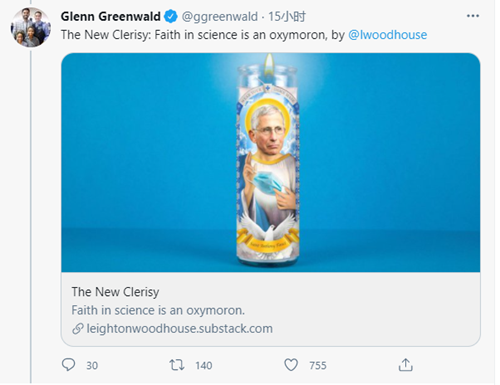Click the card title The New Clerisy
The width and height of the screenshot is (500, 385).
click(115, 292)
